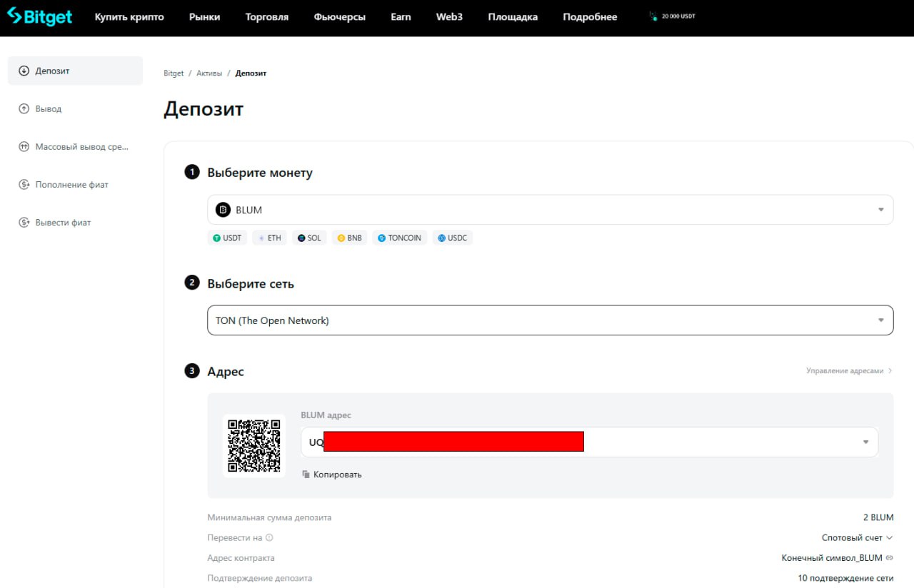Open the Earn menu
Viewport: 914px width, 588px height.
pos(401,17)
